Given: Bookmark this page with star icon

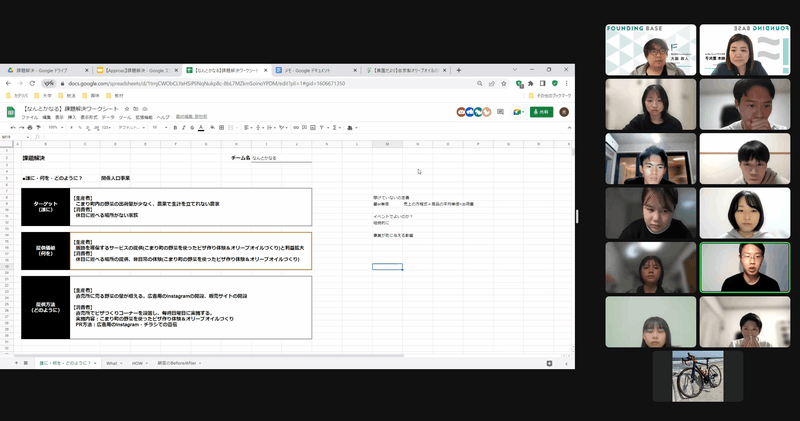Looking at the screenshot, I should tap(504, 83).
